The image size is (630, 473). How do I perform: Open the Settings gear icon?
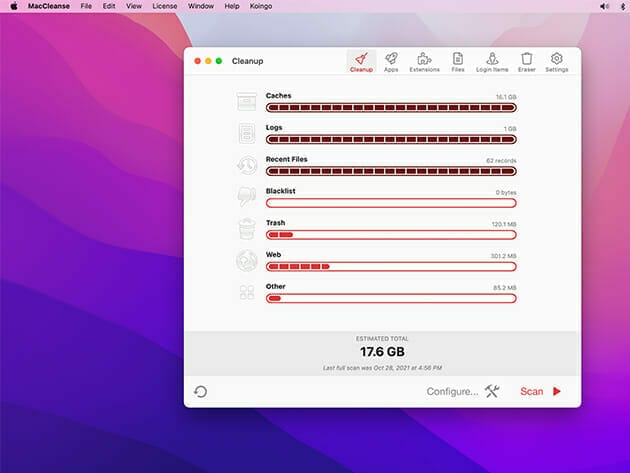tap(557, 61)
